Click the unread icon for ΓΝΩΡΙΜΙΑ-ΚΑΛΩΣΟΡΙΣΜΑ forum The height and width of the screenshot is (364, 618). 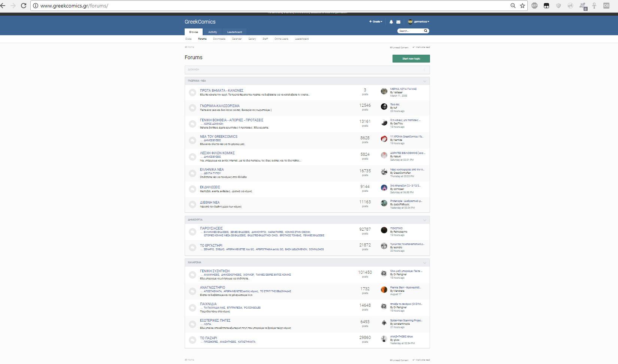193,108
